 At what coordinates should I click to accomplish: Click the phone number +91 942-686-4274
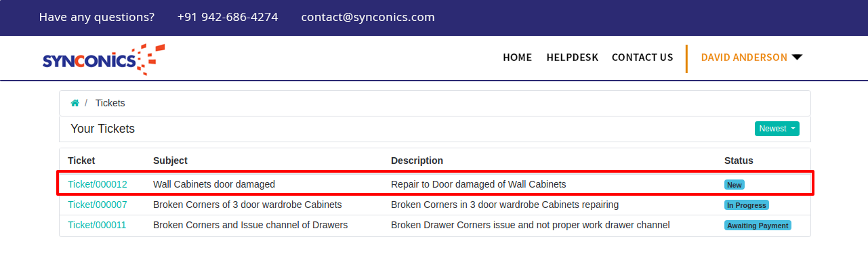[x=228, y=17]
